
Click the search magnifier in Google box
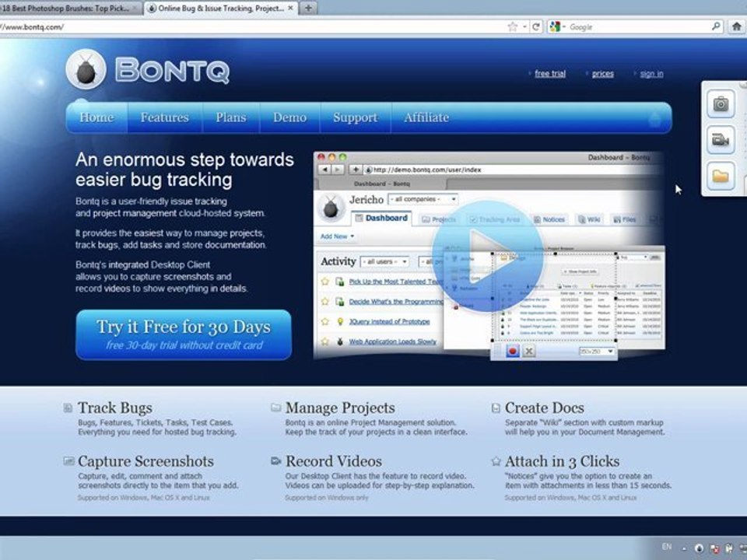tap(716, 26)
